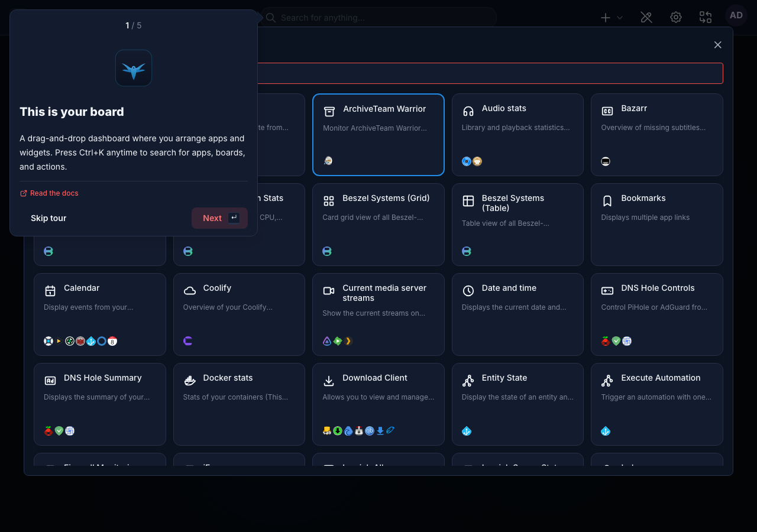
Task: Click the CC subtitles icon on Bazarr
Action: click(x=607, y=111)
